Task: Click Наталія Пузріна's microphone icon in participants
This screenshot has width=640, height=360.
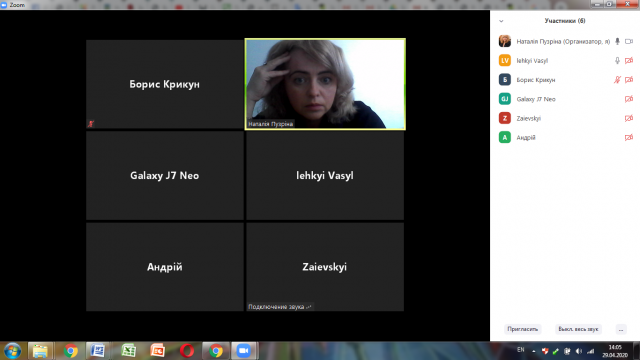Action: tap(617, 41)
